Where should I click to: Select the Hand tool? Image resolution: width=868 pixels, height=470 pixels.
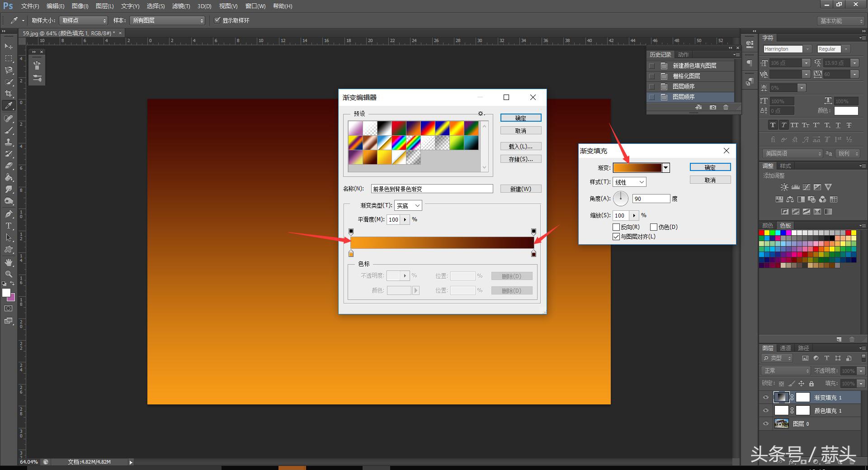pyautogui.click(x=9, y=262)
